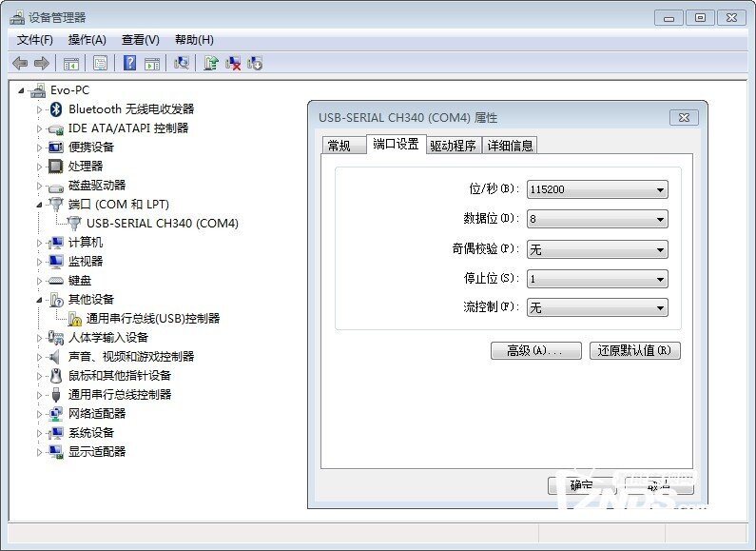Click the 网络适配器 network icon

[56, 414]
